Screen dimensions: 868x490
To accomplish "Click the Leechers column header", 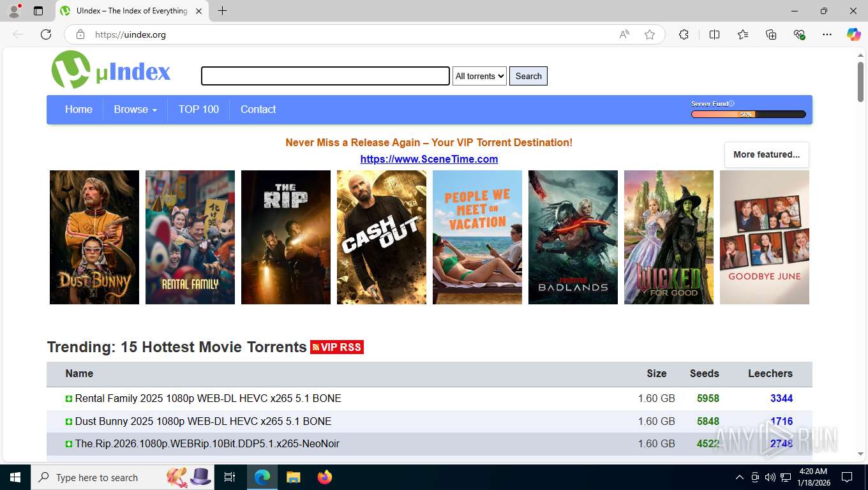I will [x=770, y=374].
